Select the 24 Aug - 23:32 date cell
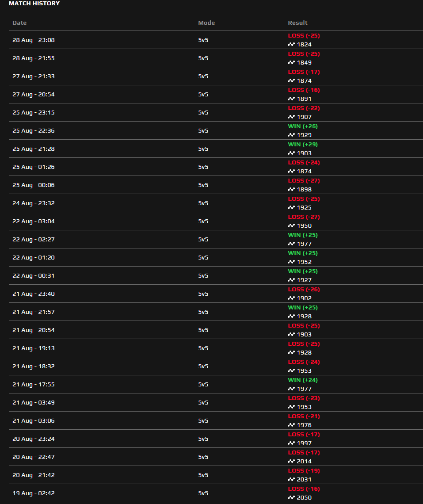This screenshot has width=423, height=504. pyautogui.click(x=34, y=203)
